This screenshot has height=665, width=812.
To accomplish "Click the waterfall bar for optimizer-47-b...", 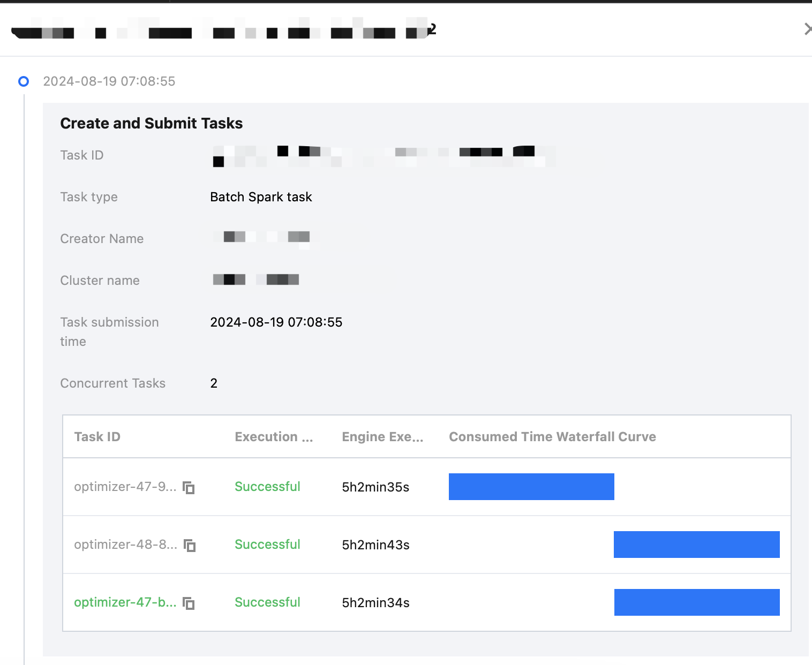I will 696,602.
